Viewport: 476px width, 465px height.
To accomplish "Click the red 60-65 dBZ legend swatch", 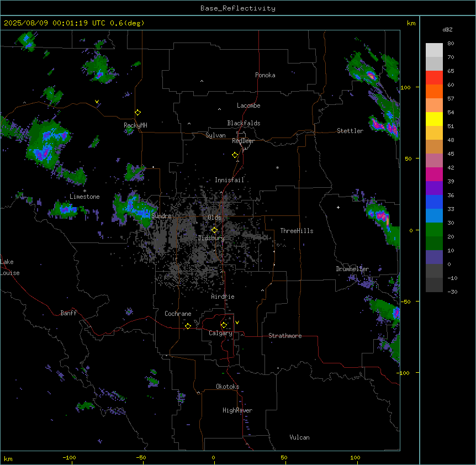I will (434, 78).
